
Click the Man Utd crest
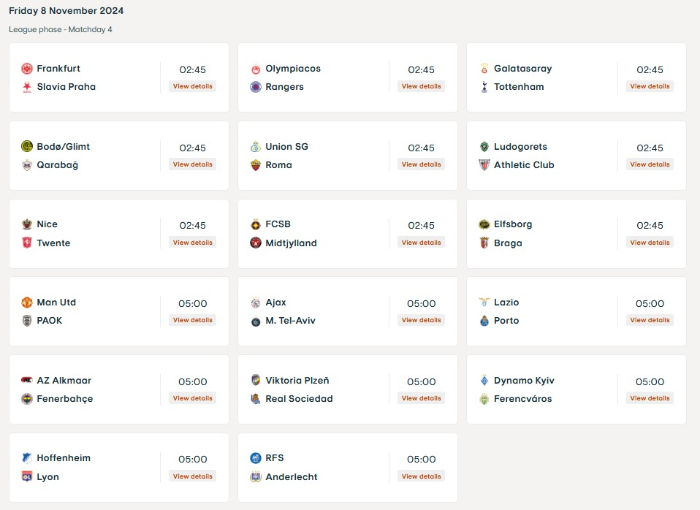[27, 302]
